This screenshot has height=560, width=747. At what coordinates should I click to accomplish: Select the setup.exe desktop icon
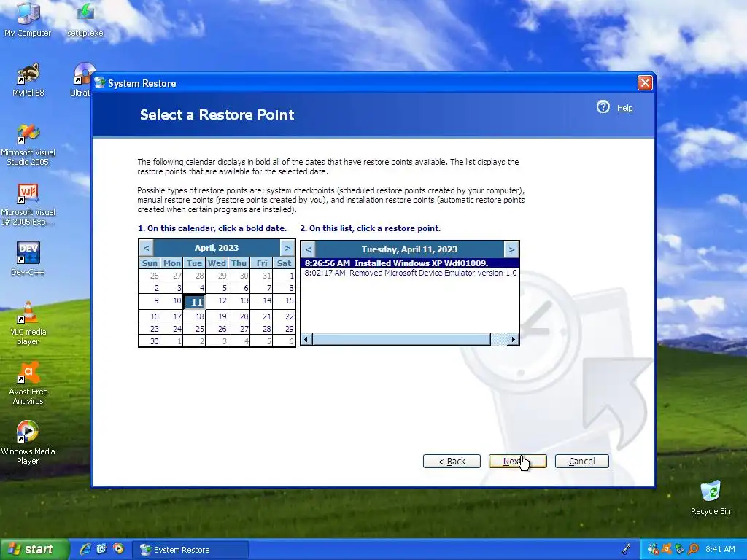[x=85, y=20]
